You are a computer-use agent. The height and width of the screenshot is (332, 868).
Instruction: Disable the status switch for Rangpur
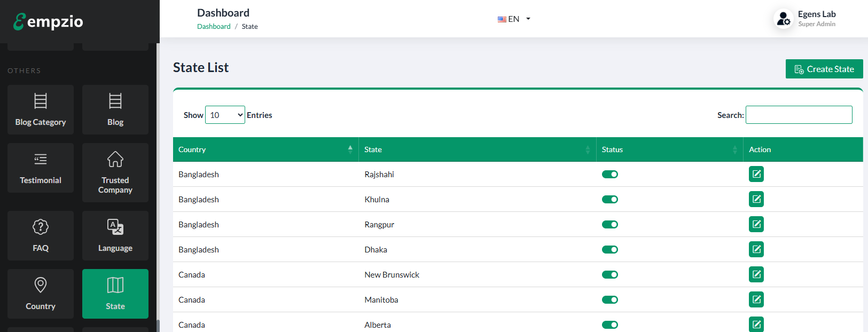609,224
